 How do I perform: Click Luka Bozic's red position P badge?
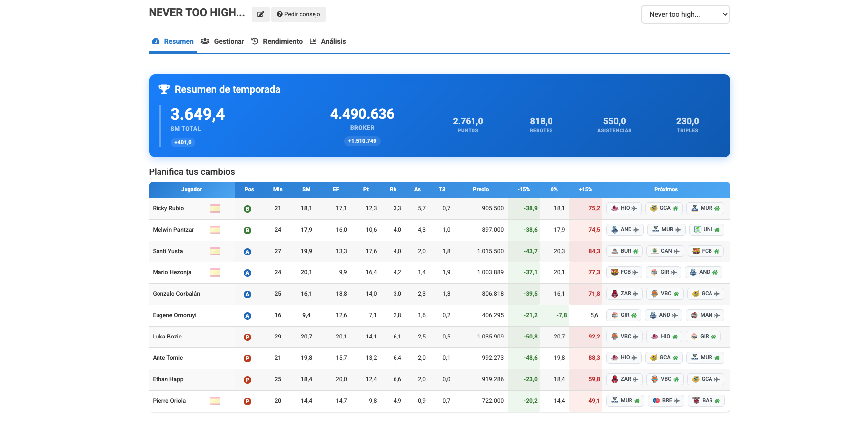247,337
